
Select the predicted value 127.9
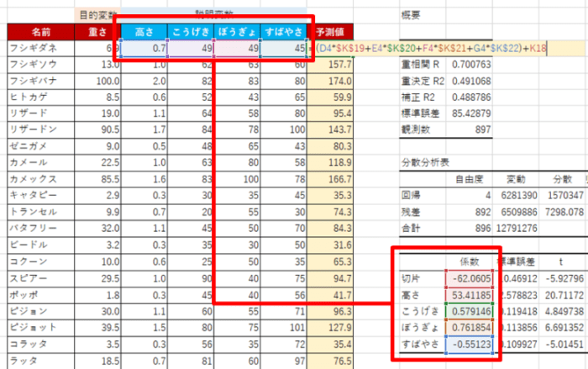(x=330, y=327)
